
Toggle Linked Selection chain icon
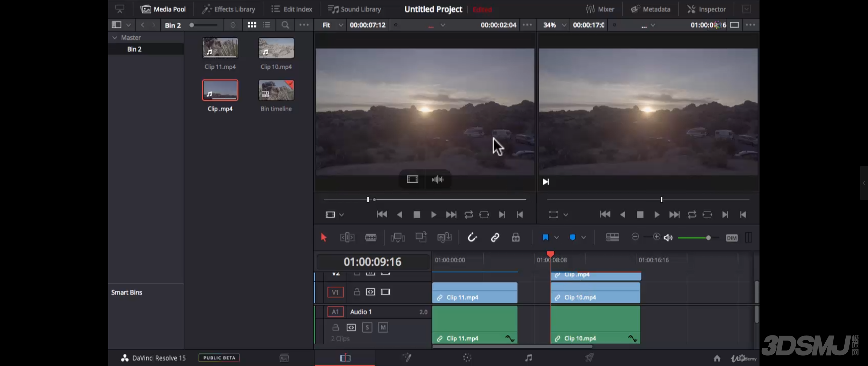pos(495,238)
